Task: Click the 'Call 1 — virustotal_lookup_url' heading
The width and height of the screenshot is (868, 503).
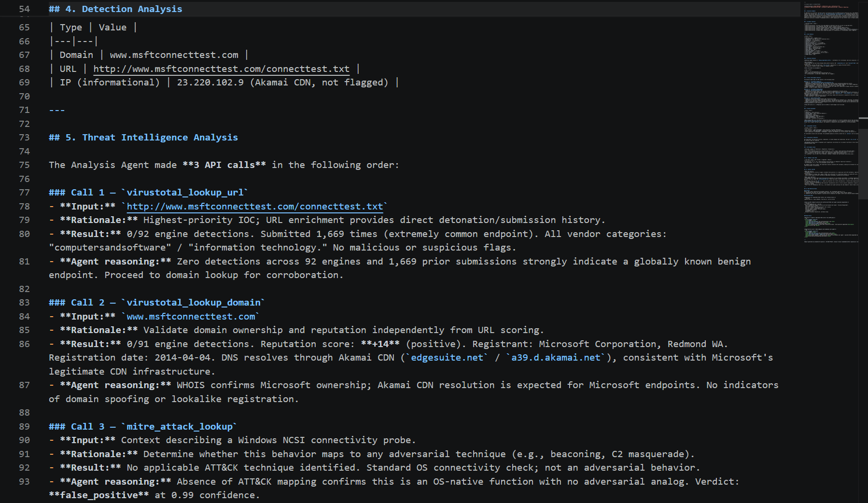Action: [x=148, y=193]
